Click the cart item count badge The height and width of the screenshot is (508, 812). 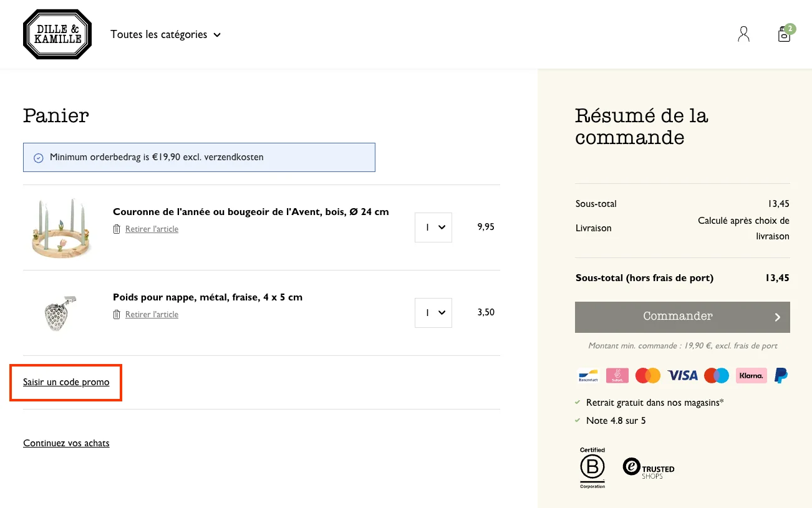click(790, 29)
